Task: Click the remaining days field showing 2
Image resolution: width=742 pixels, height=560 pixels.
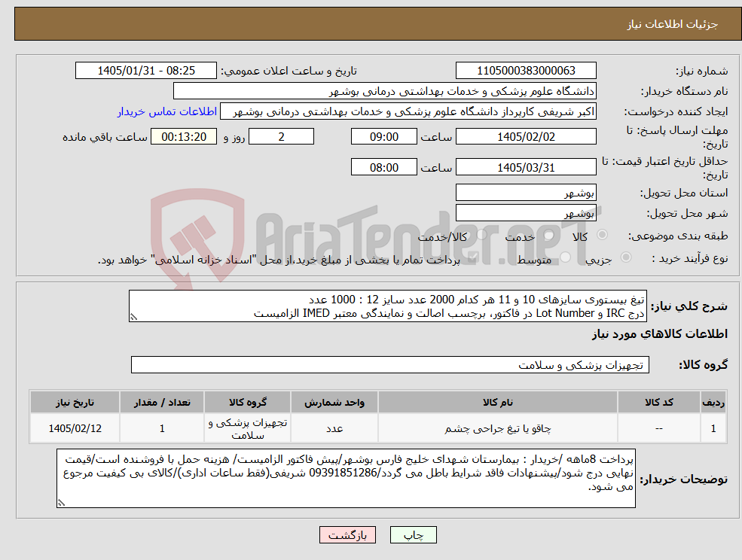Action: pos(281,137)
